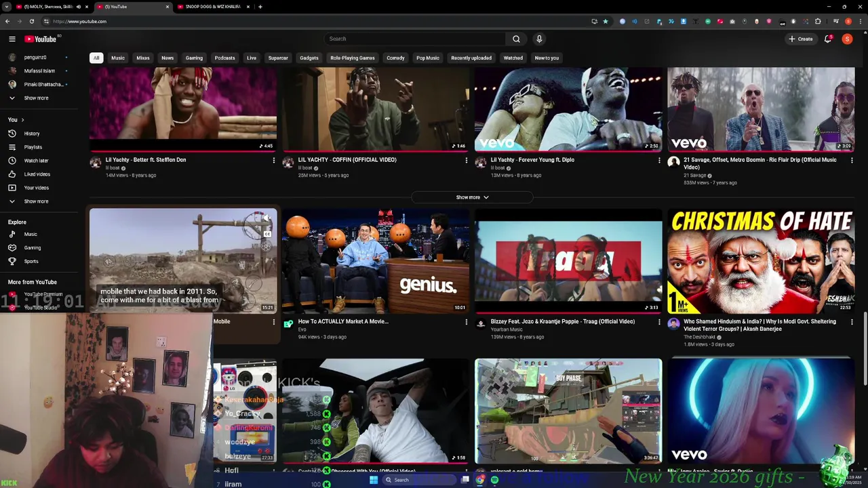Open the notifications bell
The image size is (868, 488).
pyautogui.click(x=828, y=39)
